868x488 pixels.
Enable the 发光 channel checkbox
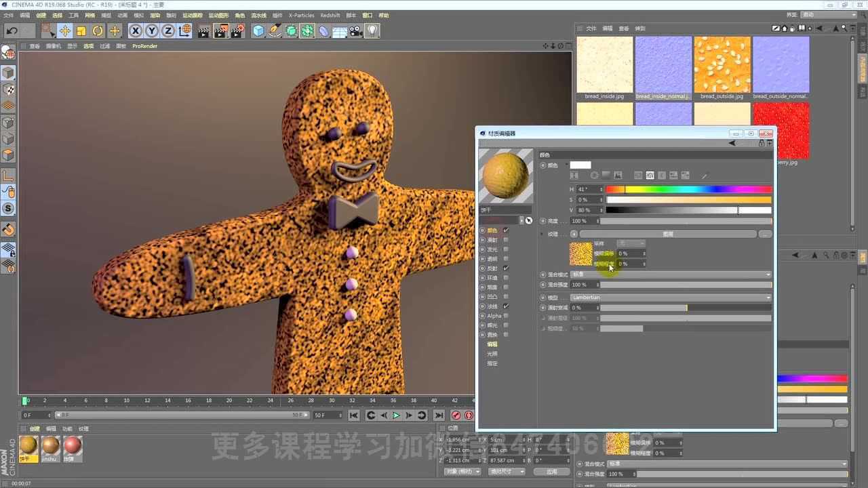(506, 249)
